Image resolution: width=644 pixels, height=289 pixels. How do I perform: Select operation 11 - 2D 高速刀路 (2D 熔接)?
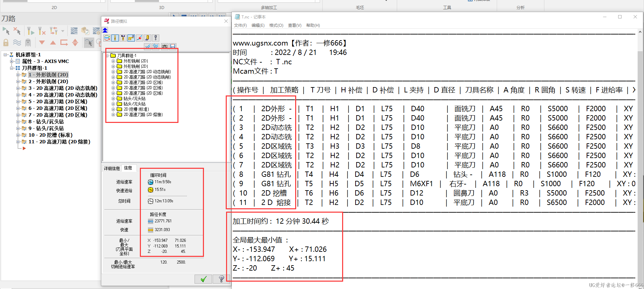[59, 142]
